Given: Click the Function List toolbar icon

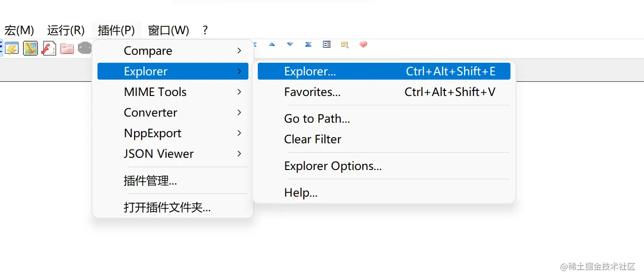Looking at the screenshot, I should [x=49, y=48].
